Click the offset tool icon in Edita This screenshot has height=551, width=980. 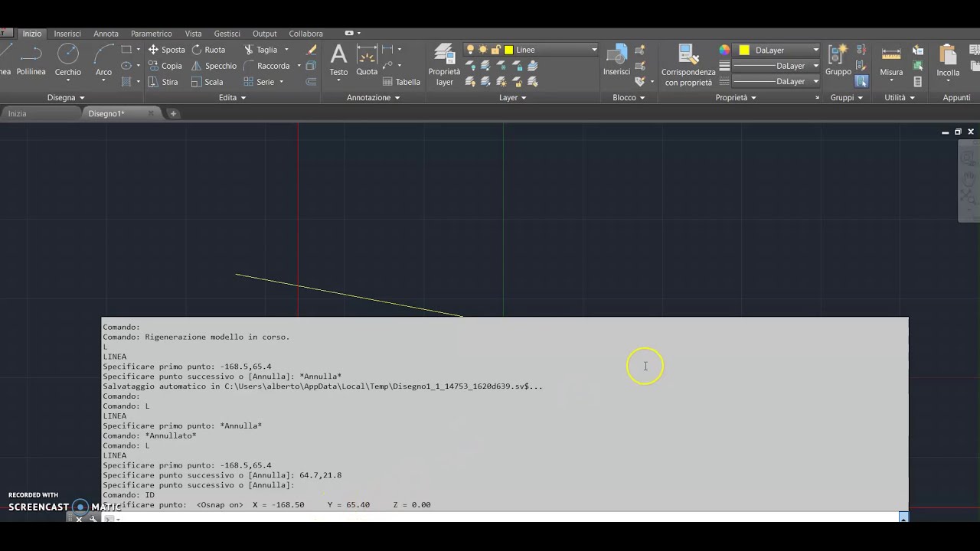(x=311, y=82)
